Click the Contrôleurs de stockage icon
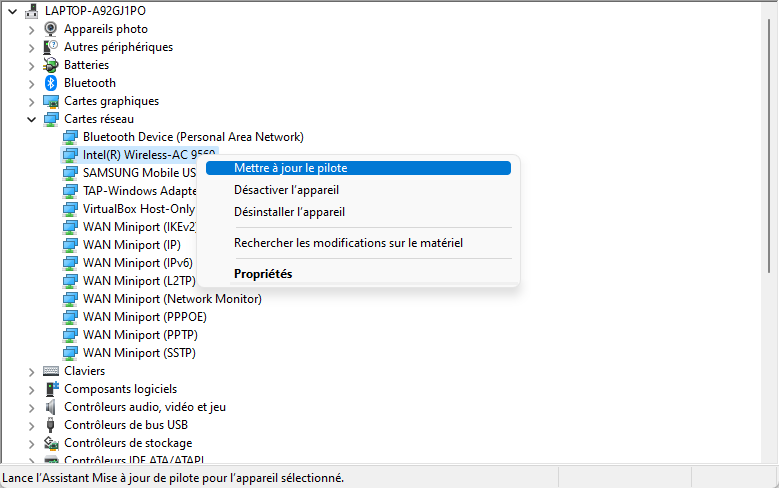Screen dimensions: 779x488 (51, 443)
